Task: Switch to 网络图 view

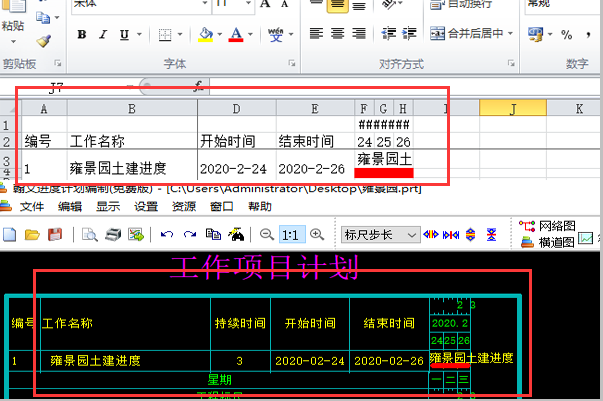Action: click(x=547, y=226)
